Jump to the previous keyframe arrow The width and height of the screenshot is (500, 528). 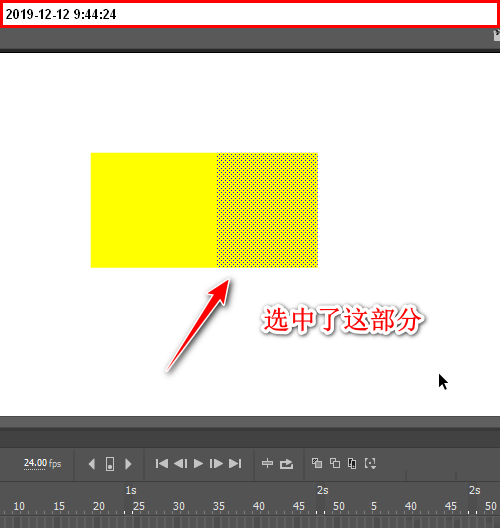tap(92, 464)
